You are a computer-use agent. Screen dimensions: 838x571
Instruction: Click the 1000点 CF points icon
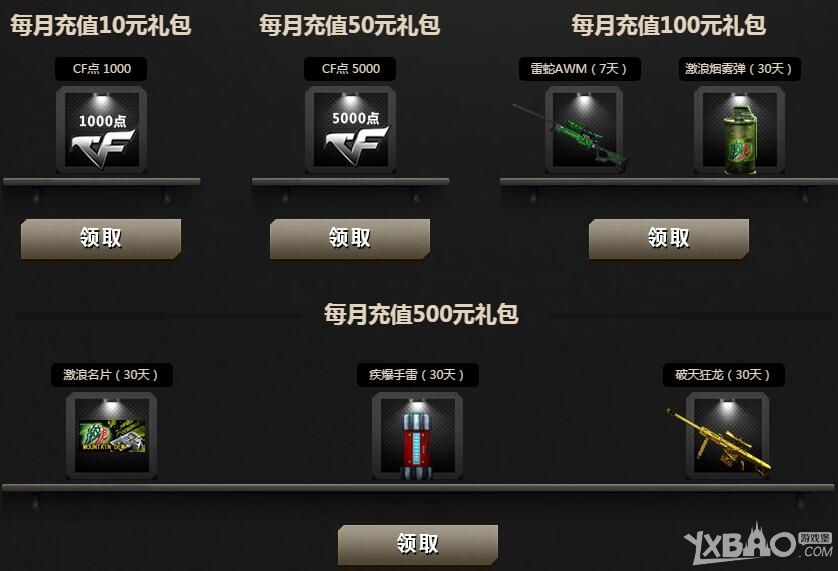(102, 130)
